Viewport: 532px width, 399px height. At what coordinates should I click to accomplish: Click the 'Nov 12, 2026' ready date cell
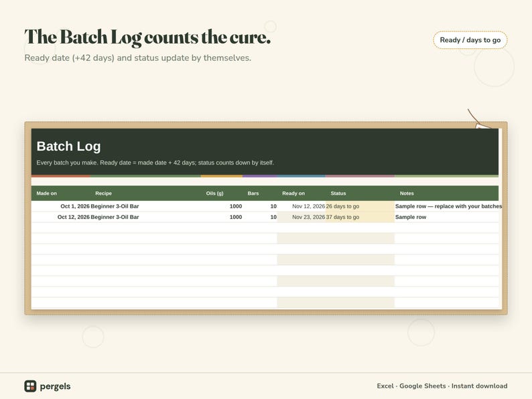(x=302, y=206)
